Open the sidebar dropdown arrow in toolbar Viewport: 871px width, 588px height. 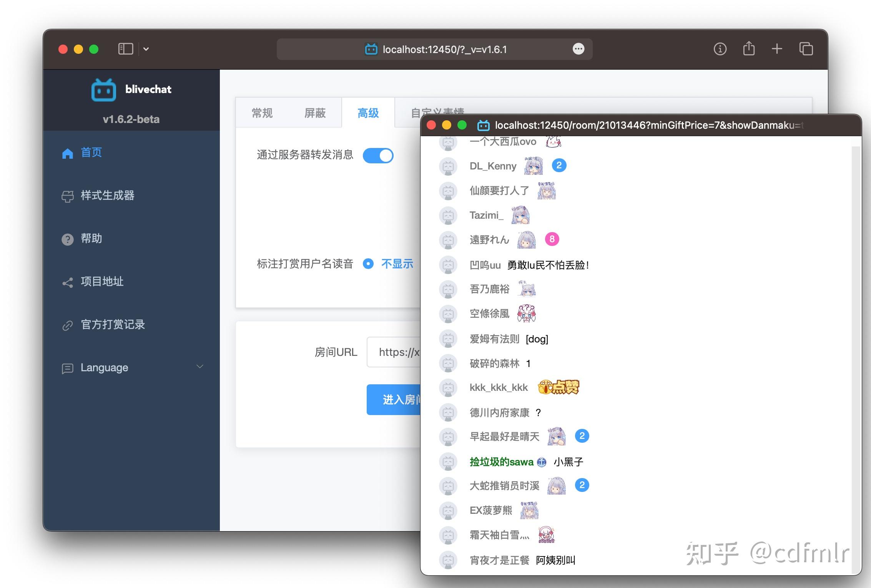click(x=146, y=49)
